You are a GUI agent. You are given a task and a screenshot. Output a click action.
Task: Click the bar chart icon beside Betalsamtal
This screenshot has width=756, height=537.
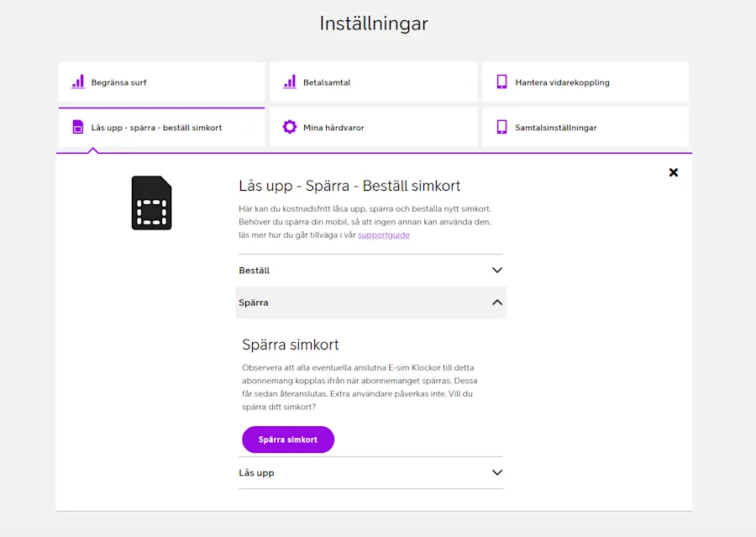291,82
